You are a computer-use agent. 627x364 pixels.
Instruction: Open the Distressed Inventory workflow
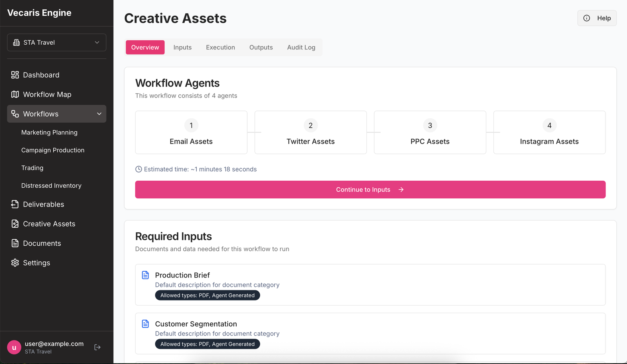pos(51,185)
